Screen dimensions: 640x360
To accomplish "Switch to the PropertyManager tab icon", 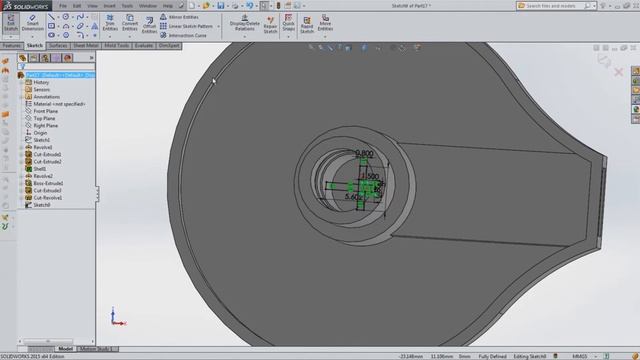I will coord(34,58).
